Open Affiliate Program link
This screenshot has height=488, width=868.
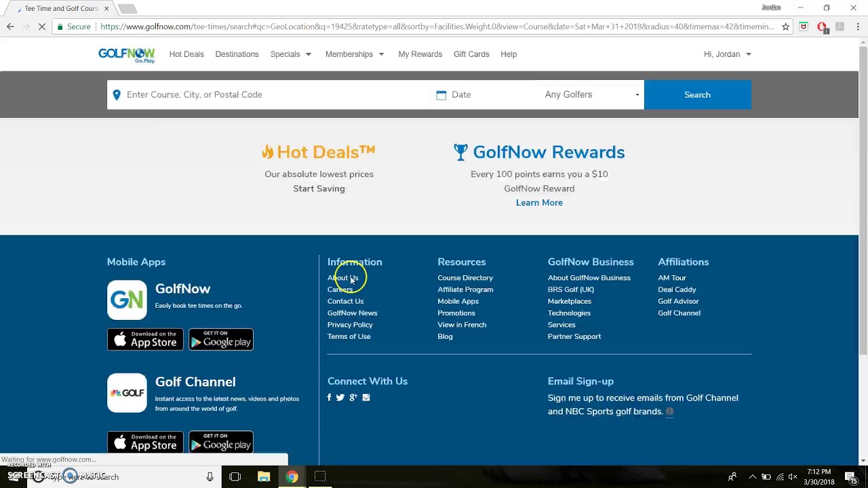[x=465, y=289]
